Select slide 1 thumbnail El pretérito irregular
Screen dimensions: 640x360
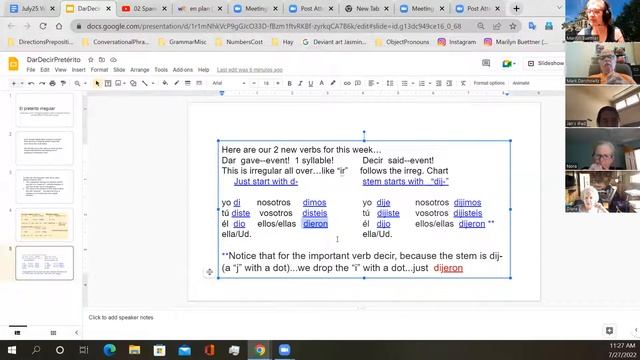pos(44,110)
